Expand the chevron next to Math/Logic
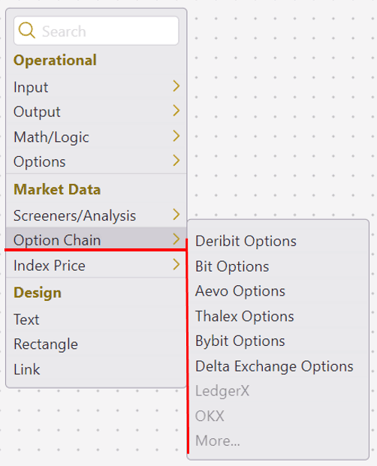The image size is (377, 466). click(x=176, y=136)
